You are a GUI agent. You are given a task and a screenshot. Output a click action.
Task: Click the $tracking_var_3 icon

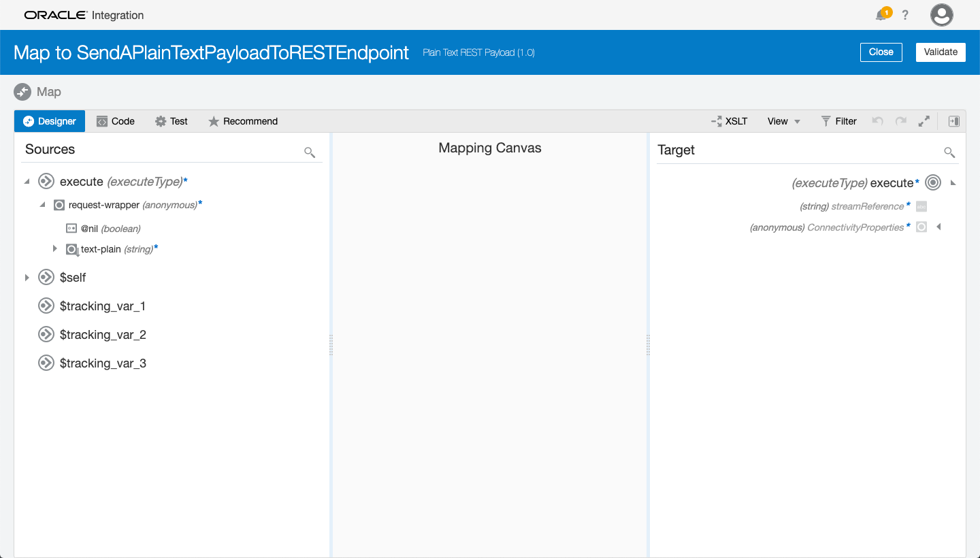tap(46, 363)
